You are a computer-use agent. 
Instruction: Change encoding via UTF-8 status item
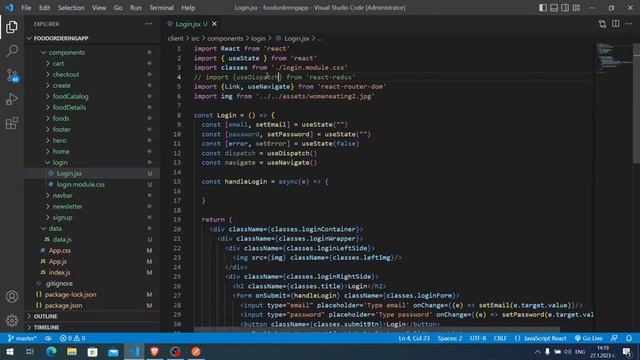coord(478,338)
